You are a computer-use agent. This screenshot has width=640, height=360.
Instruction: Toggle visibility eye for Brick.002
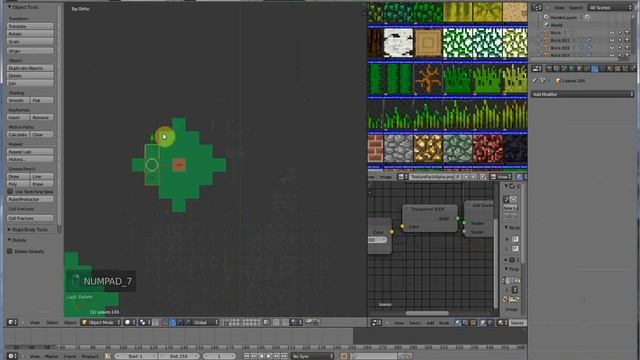[x=612, y=47]
